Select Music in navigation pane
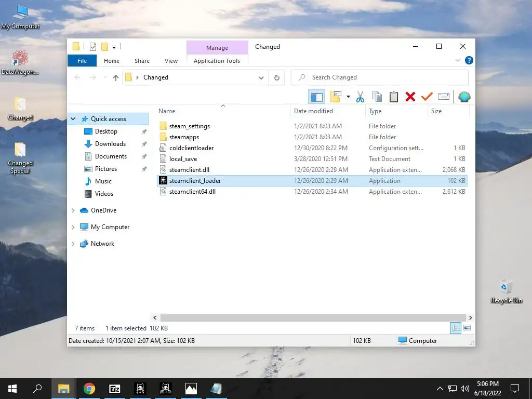Screen dimensions: 532x399 (x=103, y=181)
